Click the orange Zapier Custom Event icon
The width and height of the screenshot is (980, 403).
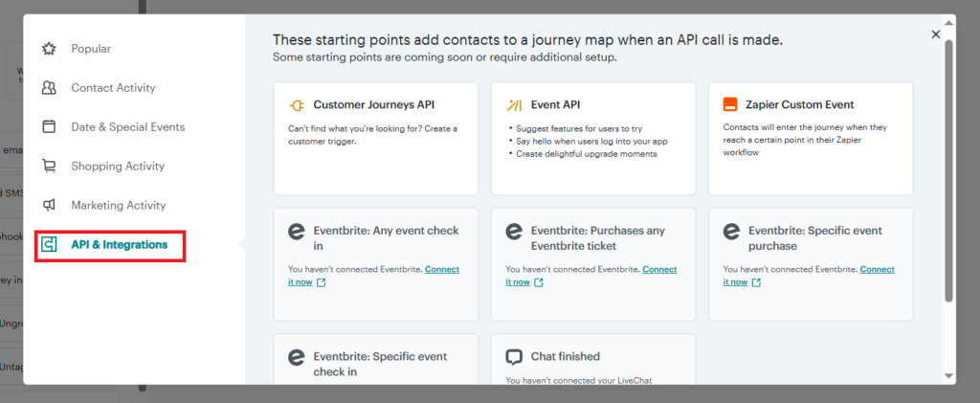pyautogui.click(x=730, y=104)
